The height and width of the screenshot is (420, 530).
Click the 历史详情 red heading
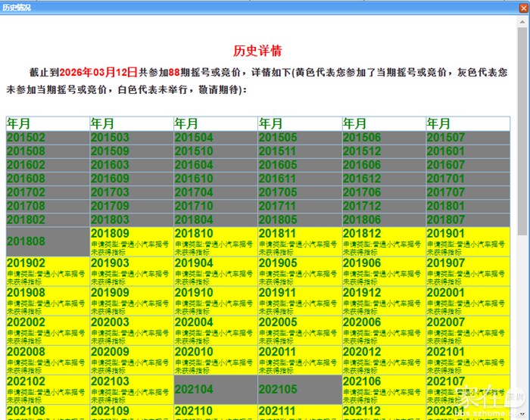tap(257, 51)
